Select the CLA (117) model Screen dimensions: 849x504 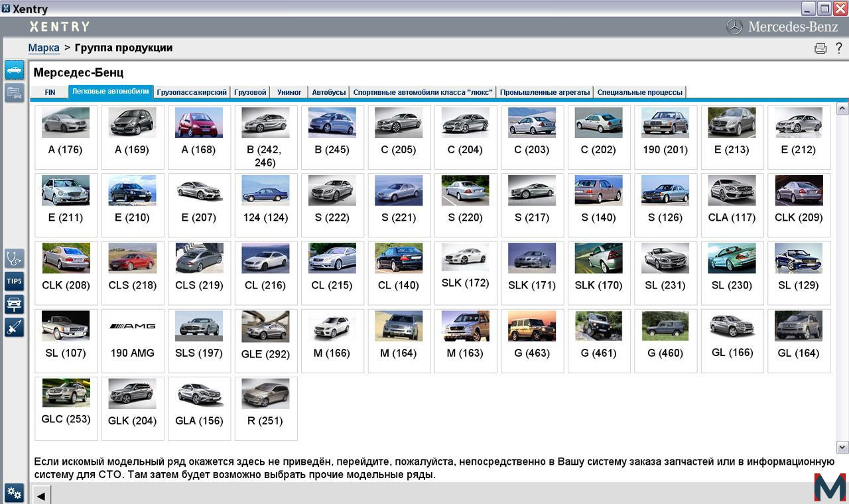[732, 205]
